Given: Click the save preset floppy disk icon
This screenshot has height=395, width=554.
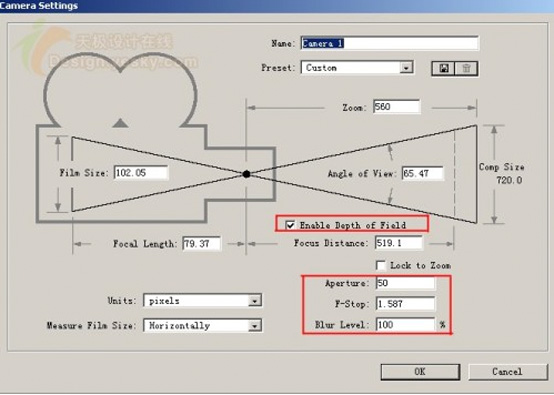Looking at the screenshot, I should tap(443, 68).
